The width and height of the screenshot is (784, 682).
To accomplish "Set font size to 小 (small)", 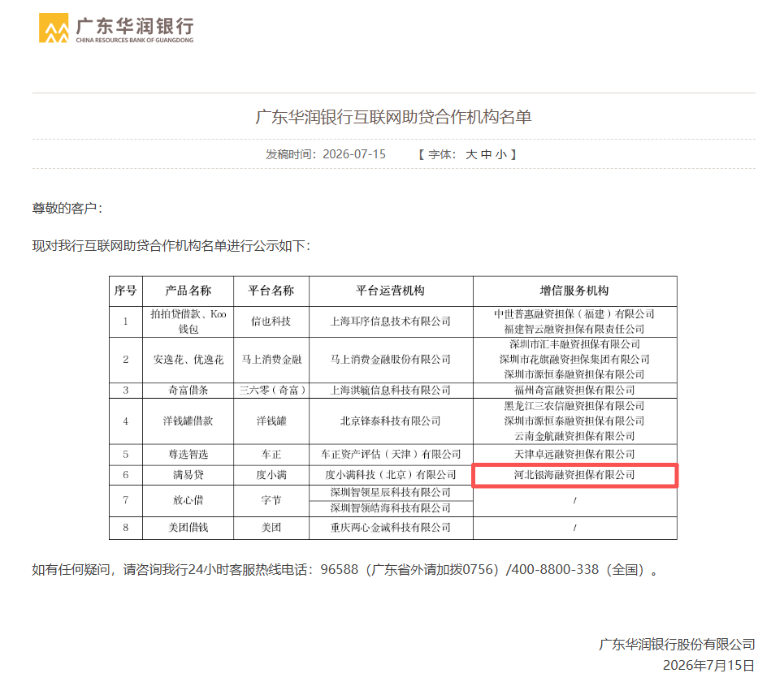I will [x=501, y=154].
